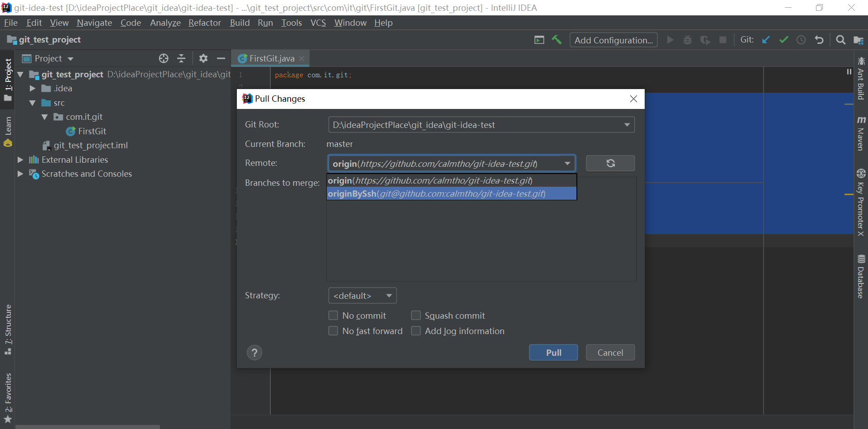Click Run with Coverage icon
This screenshot has height=429, width=868.
[705, 40]
